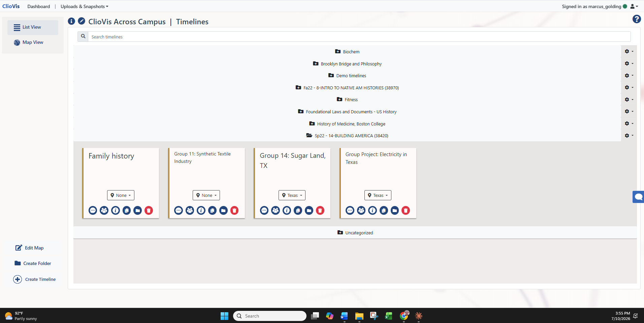Open comments on Family history card
The height and width of the screenshot is (323, 644).
pyautogui.click(x=93, y=210)
